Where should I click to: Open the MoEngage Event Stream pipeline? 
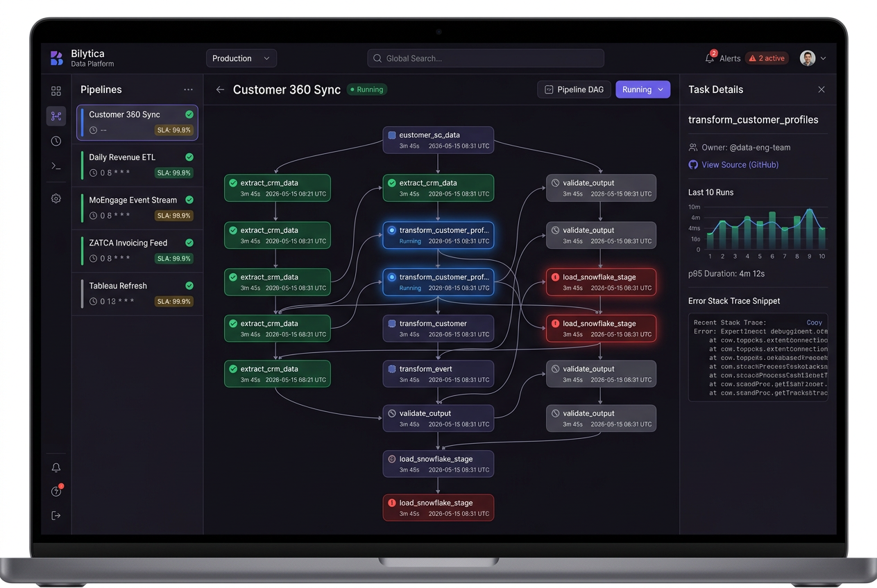click(x=137, y=208)
